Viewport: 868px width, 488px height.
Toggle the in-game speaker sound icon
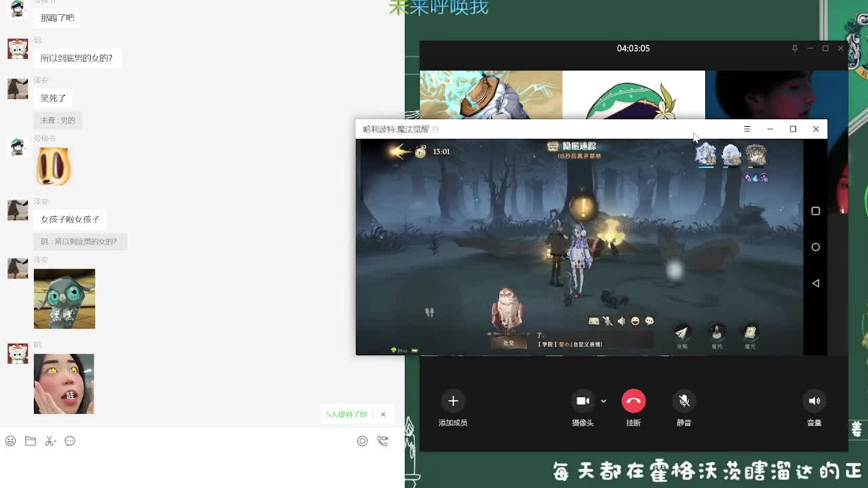pos(621,321)
